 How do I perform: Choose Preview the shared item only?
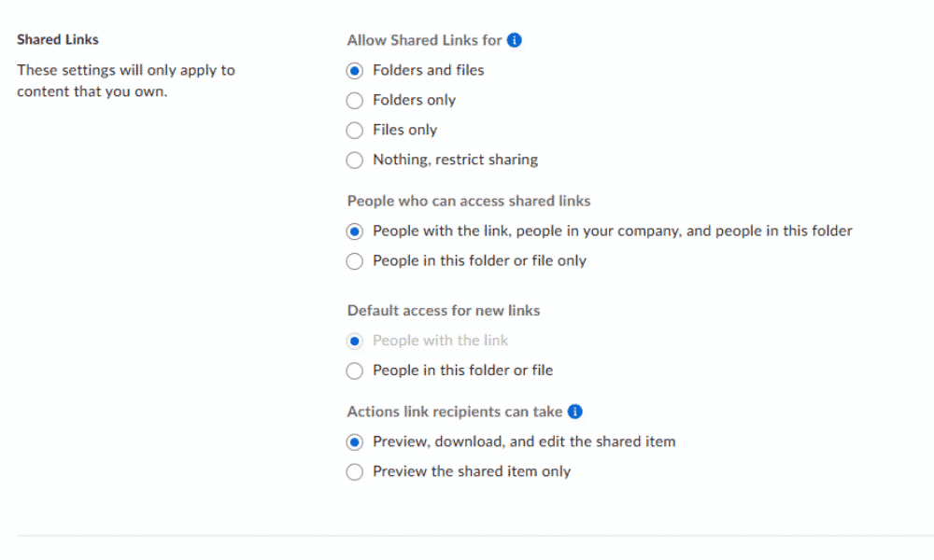[355, 471]
